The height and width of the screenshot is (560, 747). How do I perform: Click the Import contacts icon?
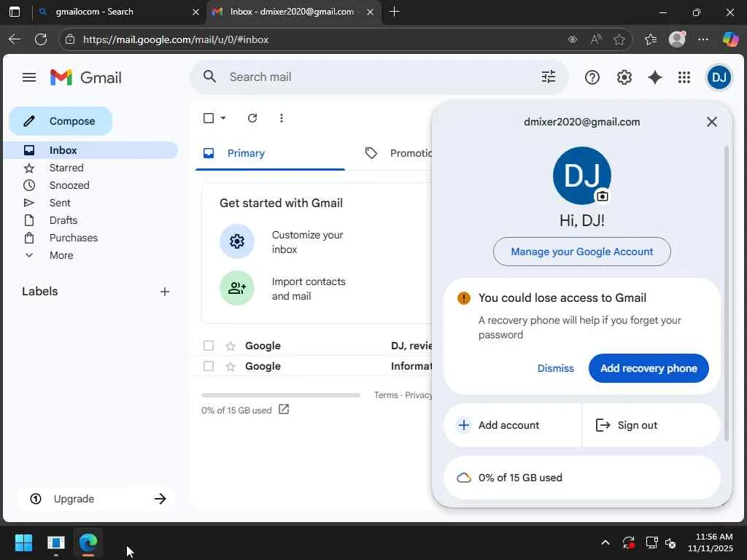[237, 288]
